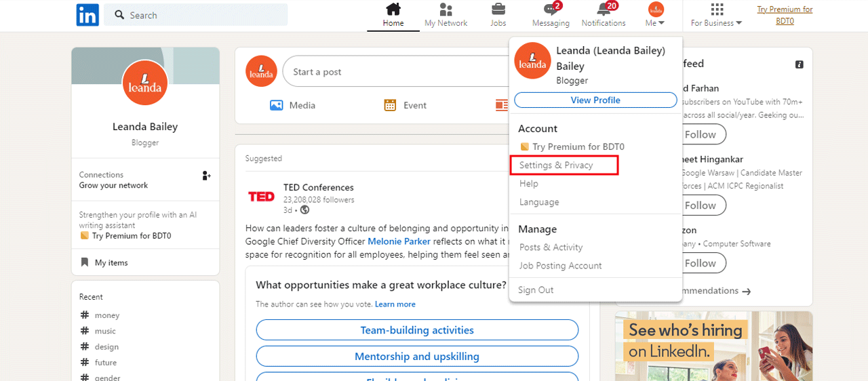Open Leanda Bailey name in left sidebar
This screenshot has width=868, height=381.
pyautogui.click(x=145, y=127)
